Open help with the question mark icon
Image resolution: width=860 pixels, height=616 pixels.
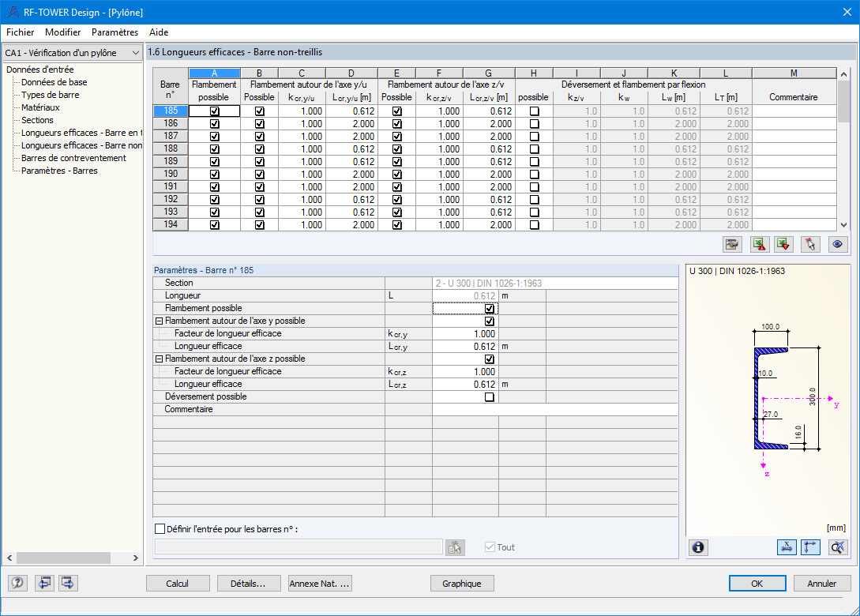(x=17, y=583)
